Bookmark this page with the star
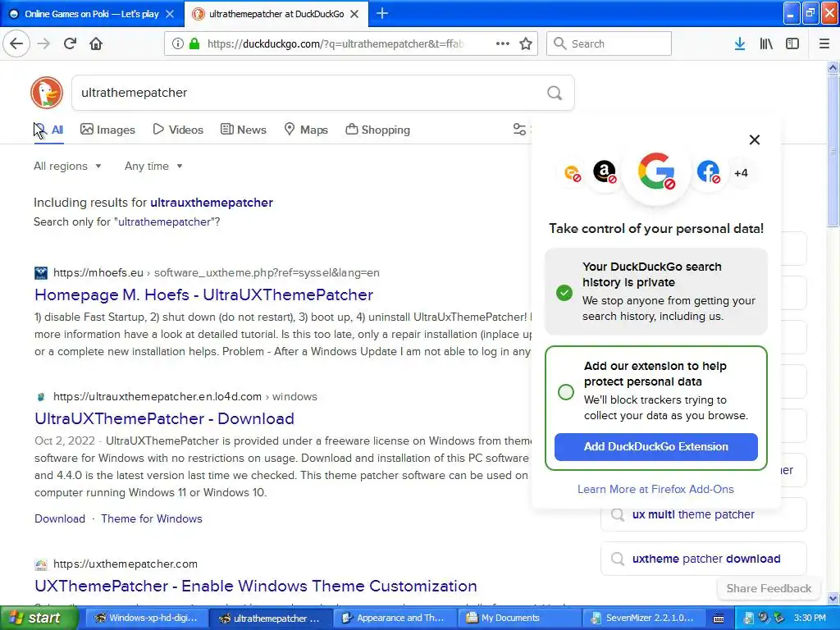Viewport: 840px width, 630px height. pos(526,43)
